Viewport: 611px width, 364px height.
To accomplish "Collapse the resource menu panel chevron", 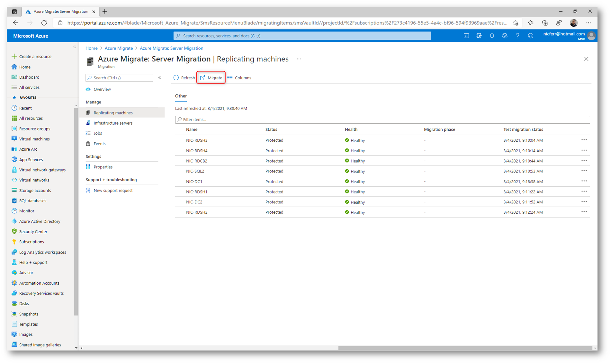I will point(160,78).
